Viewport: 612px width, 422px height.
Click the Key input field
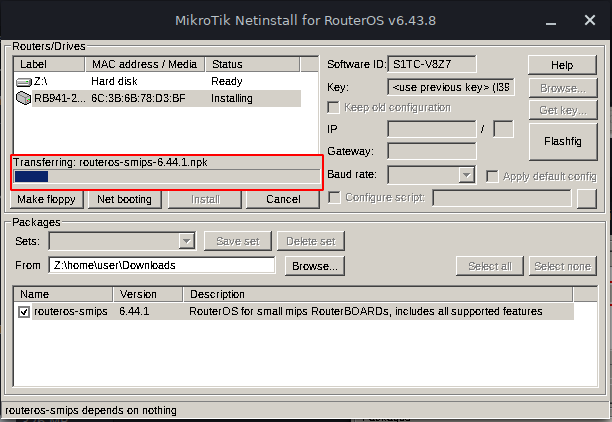[x=451, y=87]
